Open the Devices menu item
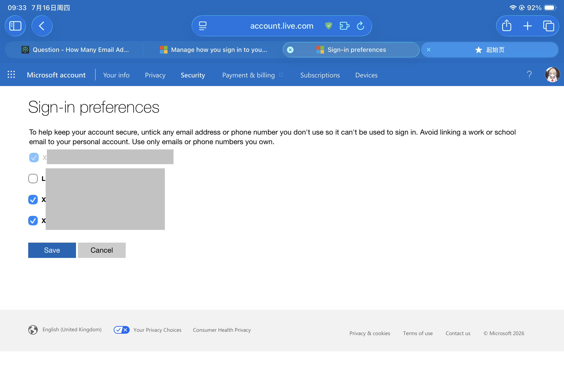The image size is (564, 392). pos(366,75)
